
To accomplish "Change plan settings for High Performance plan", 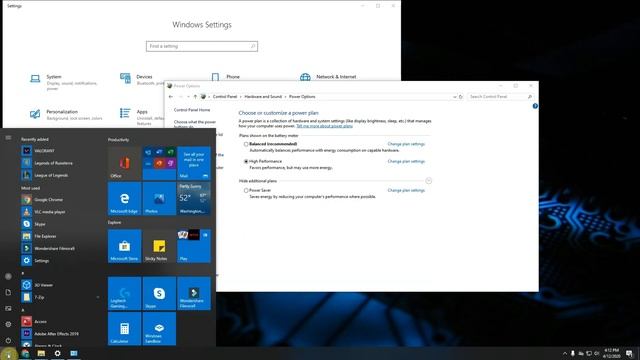I will (x=406, y=162).
